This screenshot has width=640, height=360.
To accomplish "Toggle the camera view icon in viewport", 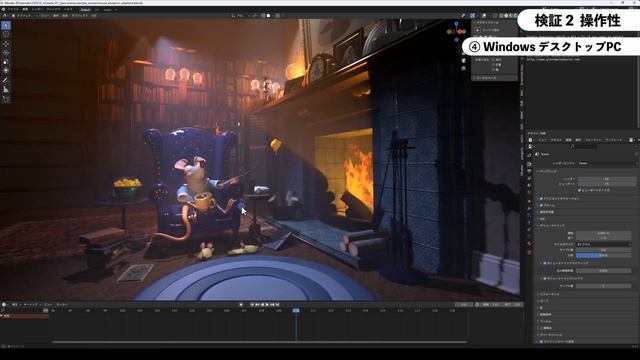I will coord(463,60).
